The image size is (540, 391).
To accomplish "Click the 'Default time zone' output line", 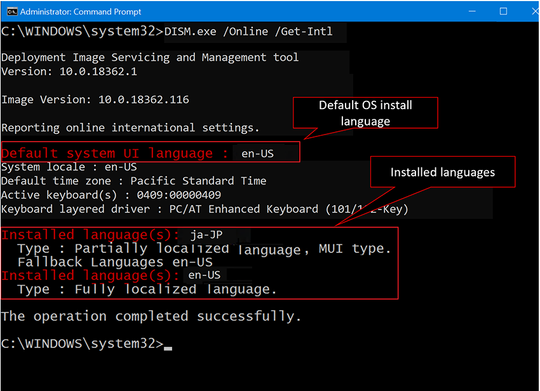I will [x=134, y=181].
